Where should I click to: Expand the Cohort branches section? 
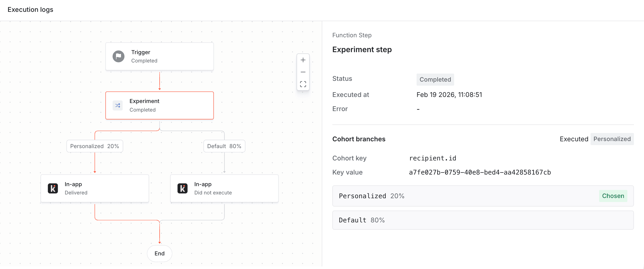[359, 139]
